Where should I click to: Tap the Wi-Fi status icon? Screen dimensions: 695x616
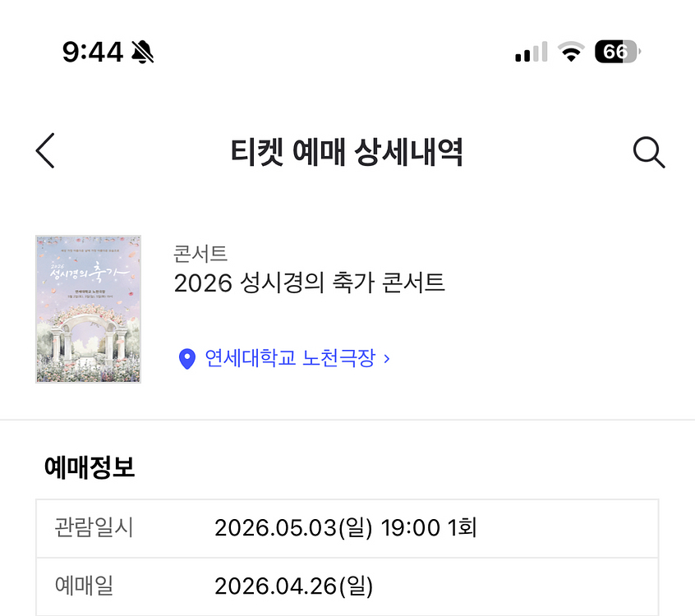tap(569, 53)
